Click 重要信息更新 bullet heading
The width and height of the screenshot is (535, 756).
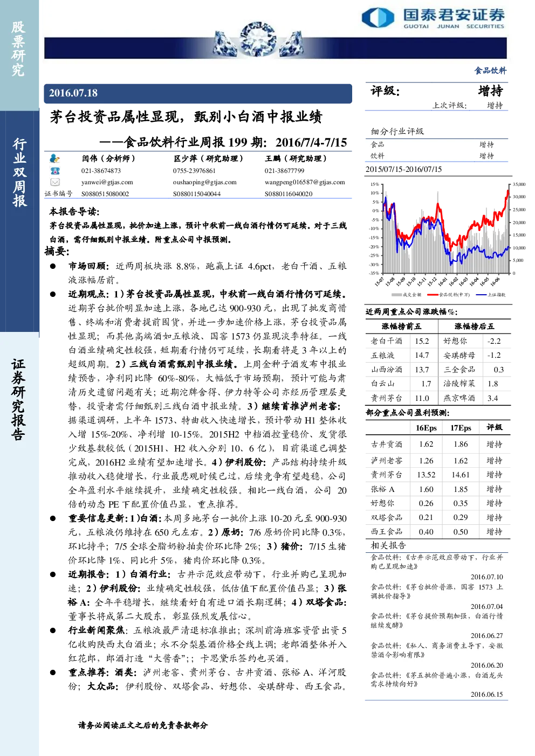[x=98, y=518]
